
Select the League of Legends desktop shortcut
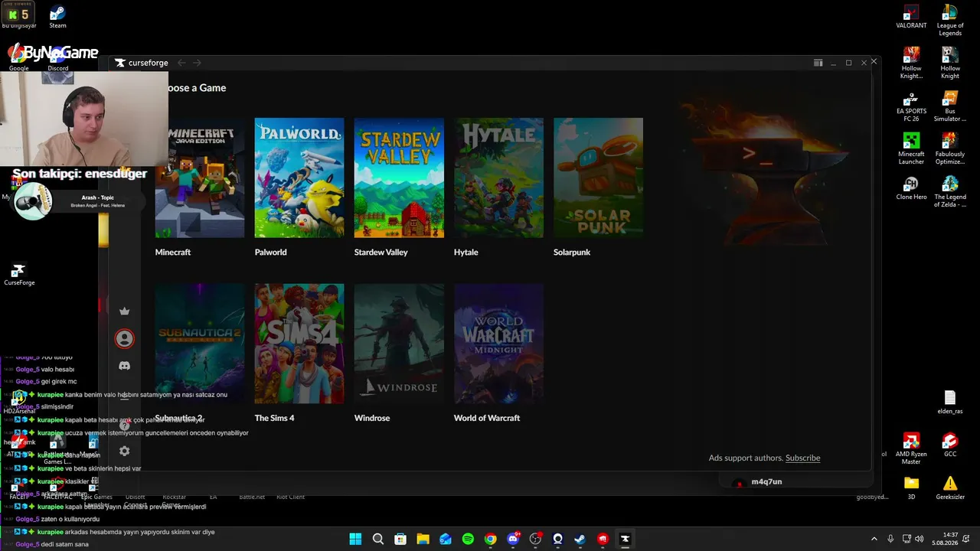[950, 21]
